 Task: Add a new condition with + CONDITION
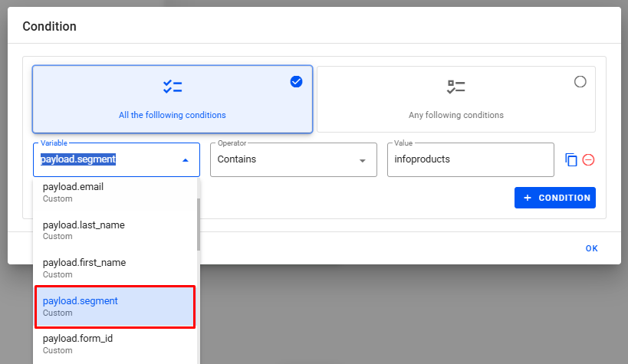(x=554, y=198)
